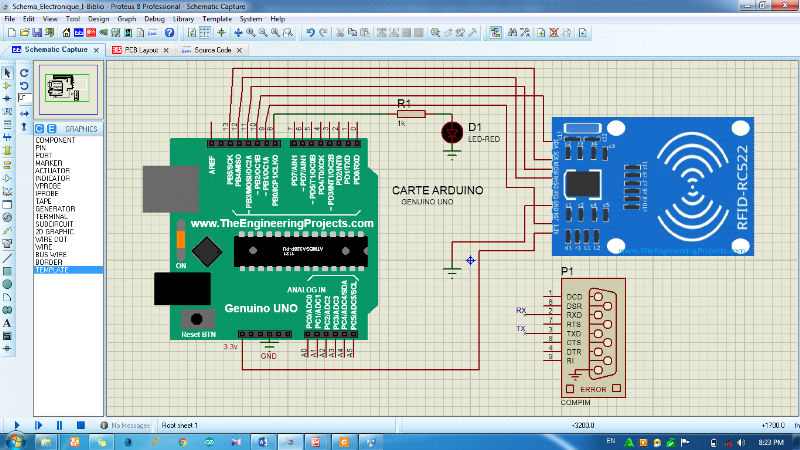Click the Windows Start button
Viewport: 800px width, 450px height.
(17, 441)
